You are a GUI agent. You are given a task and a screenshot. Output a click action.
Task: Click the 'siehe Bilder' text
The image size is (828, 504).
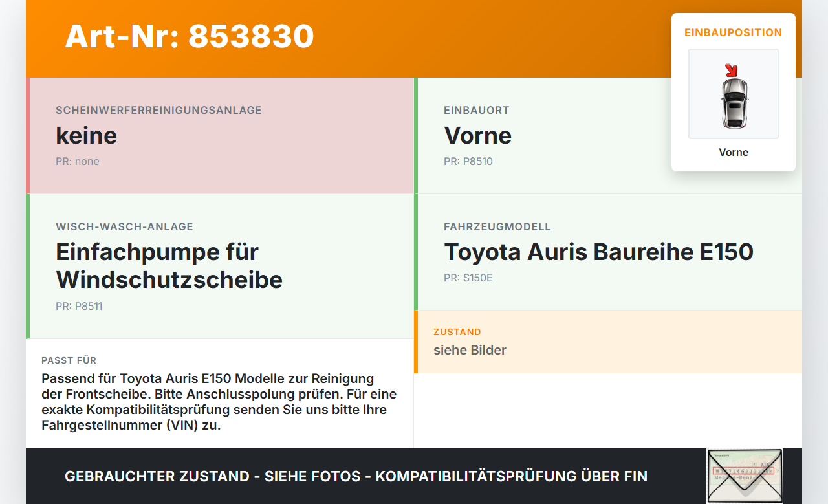(470, 350)
